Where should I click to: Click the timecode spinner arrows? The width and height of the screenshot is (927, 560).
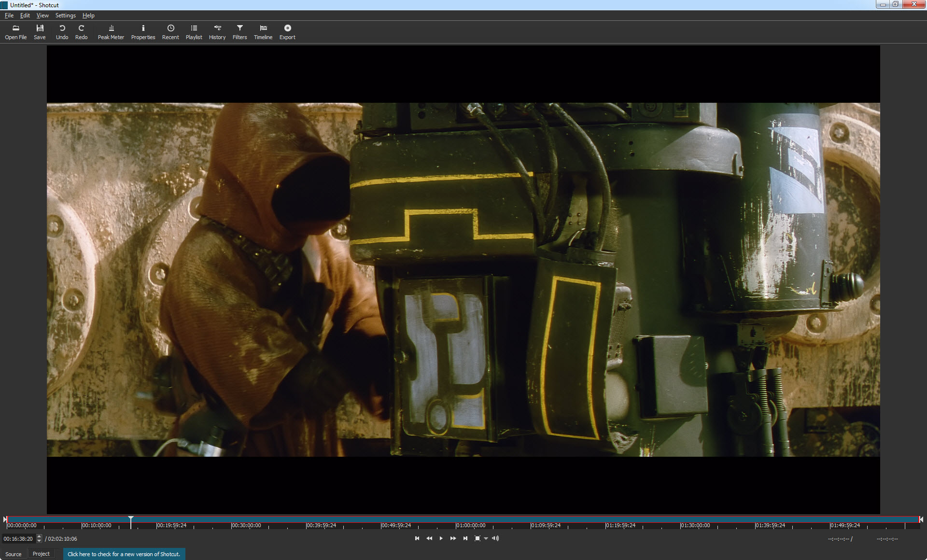[x=39, y=539]
